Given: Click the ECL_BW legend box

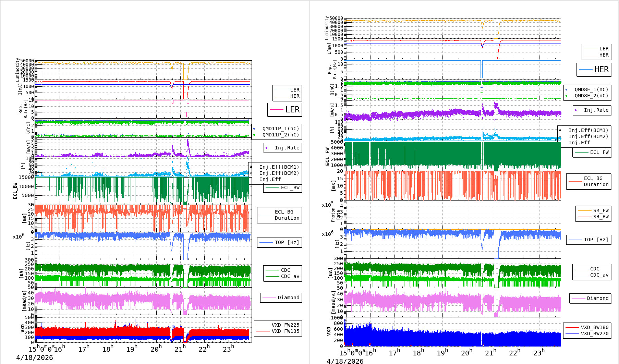Looking at the screenshot, I should pos(282,188).
